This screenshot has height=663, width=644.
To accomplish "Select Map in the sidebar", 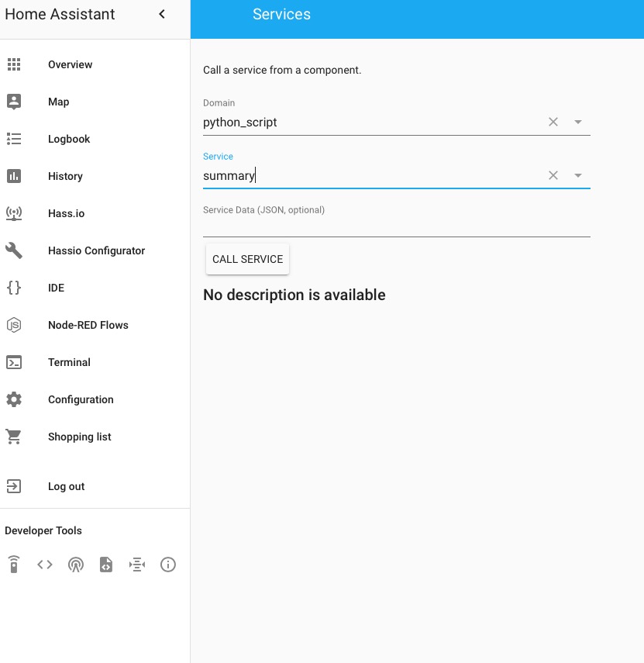I will (x=95, y=102).
